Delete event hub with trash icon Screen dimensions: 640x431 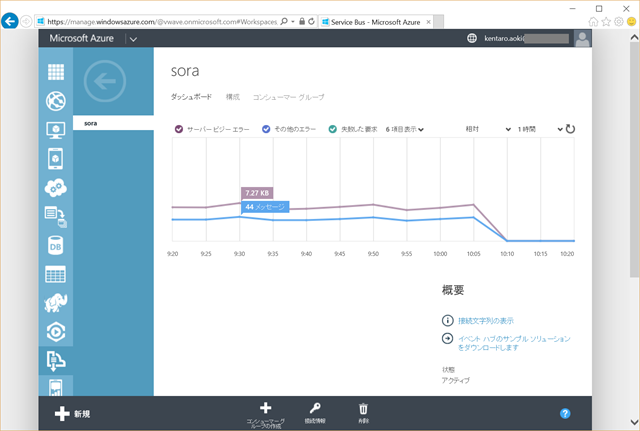coord(363,409)
